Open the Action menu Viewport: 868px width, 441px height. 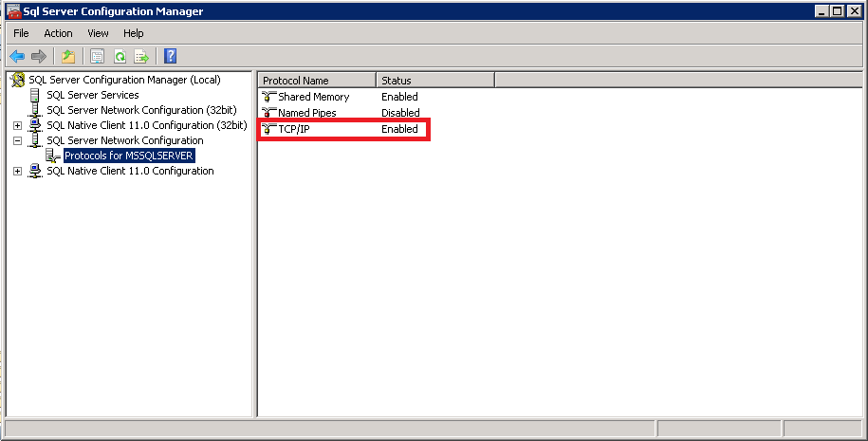tap(58, 33)
